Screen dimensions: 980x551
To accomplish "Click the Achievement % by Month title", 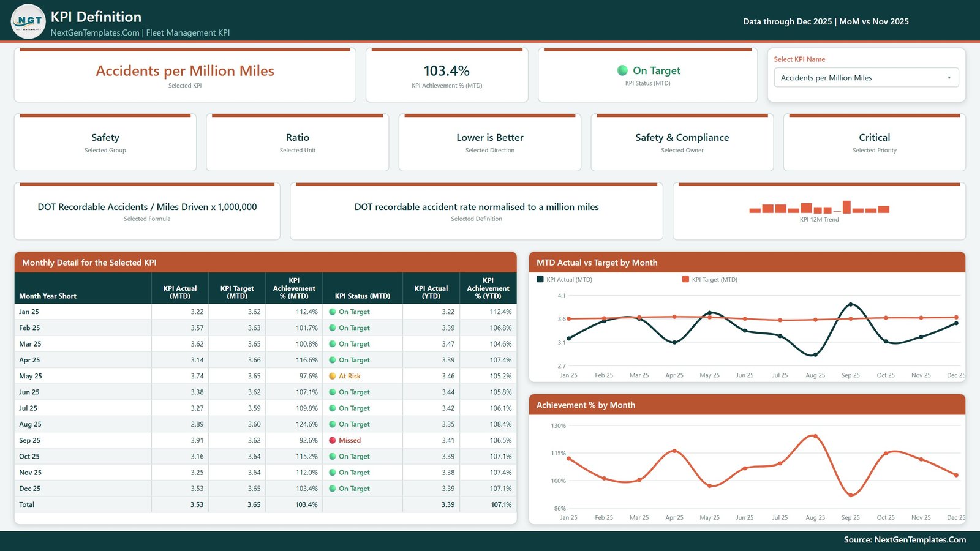I will (586, 405).
